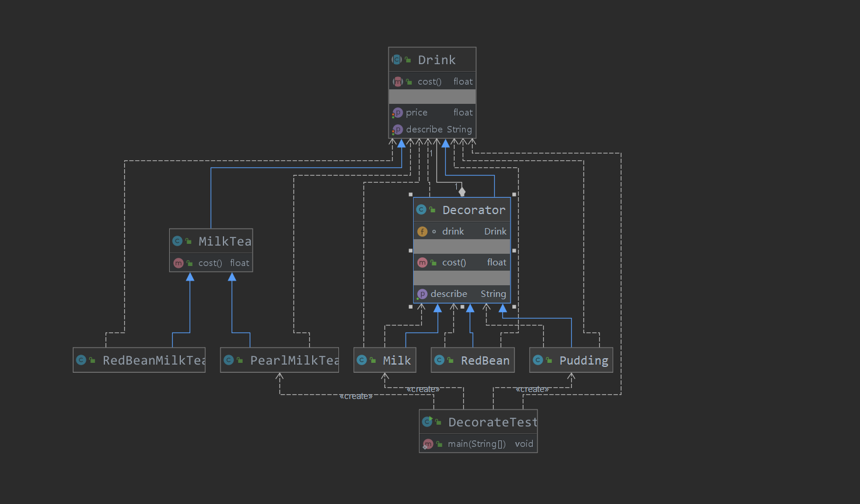Select describe String row in Decorator
This screenshot has width=860, height=504.
pos(462,294)
